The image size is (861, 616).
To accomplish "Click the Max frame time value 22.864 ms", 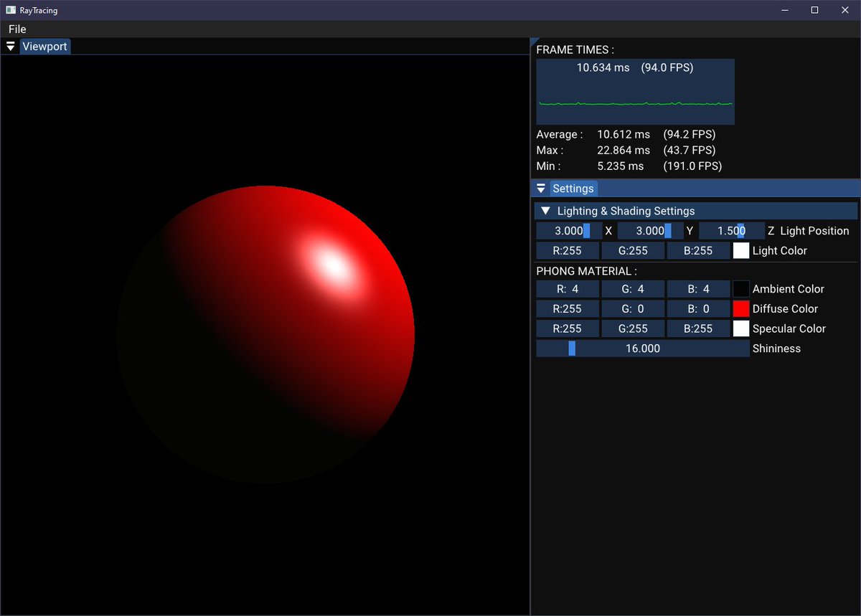I will click(x=624, y=150).
